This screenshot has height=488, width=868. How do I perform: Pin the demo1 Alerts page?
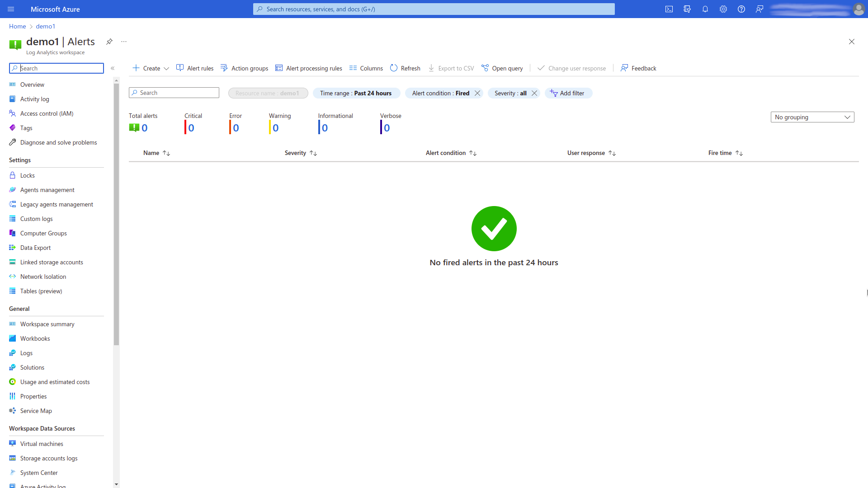point(109,42)
